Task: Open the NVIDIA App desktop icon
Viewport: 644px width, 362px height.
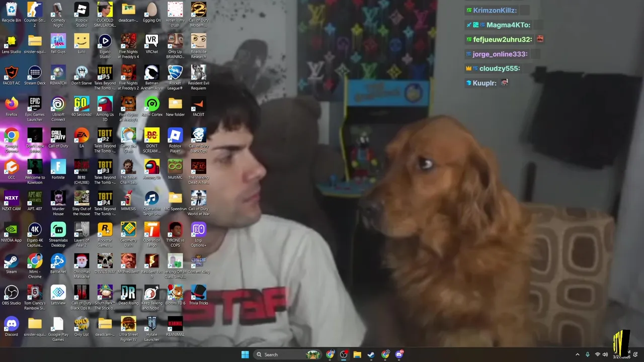Action: tap(11, 232)
